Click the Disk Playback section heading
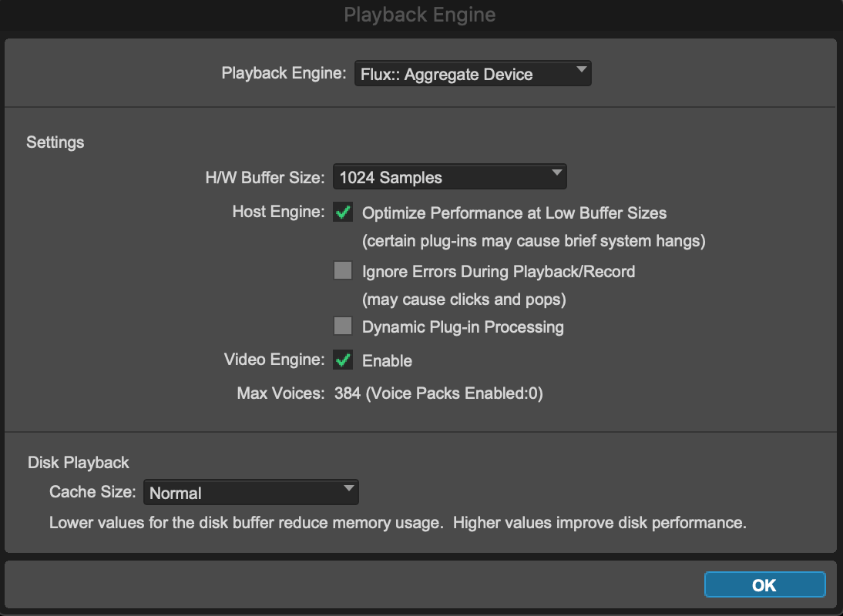 [79, 463]
